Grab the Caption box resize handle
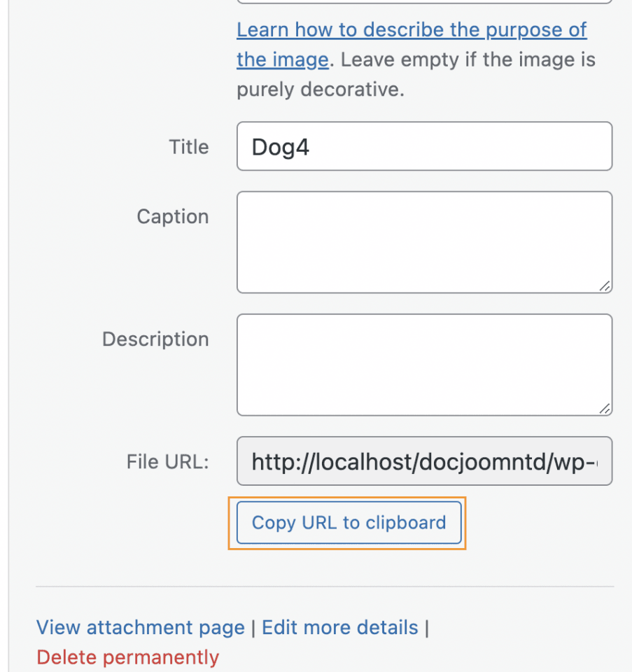This screenshot has height=672, width=632. coord(605,286)
